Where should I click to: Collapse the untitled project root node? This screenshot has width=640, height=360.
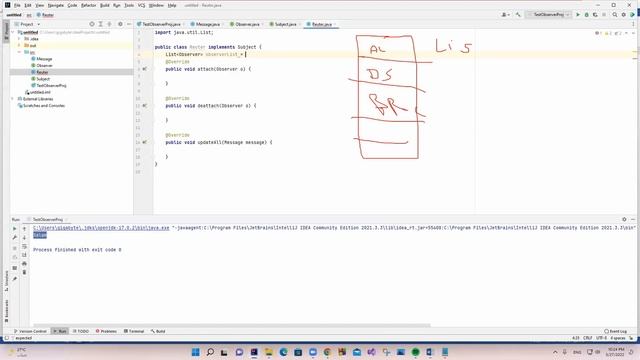(13, 32)
